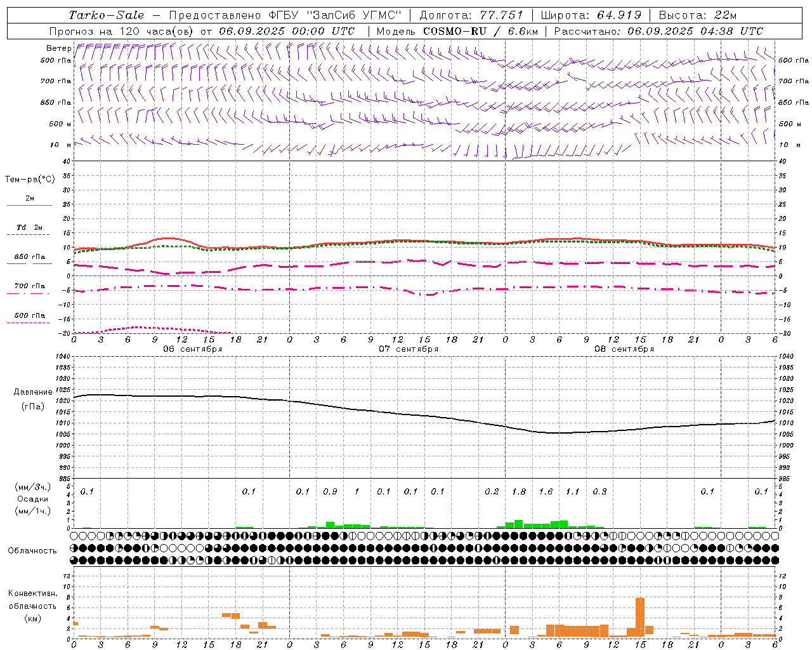Screen dimensions: 812x650
Task: Click the 06 сентября date label
Action: [x=192, y=349]
